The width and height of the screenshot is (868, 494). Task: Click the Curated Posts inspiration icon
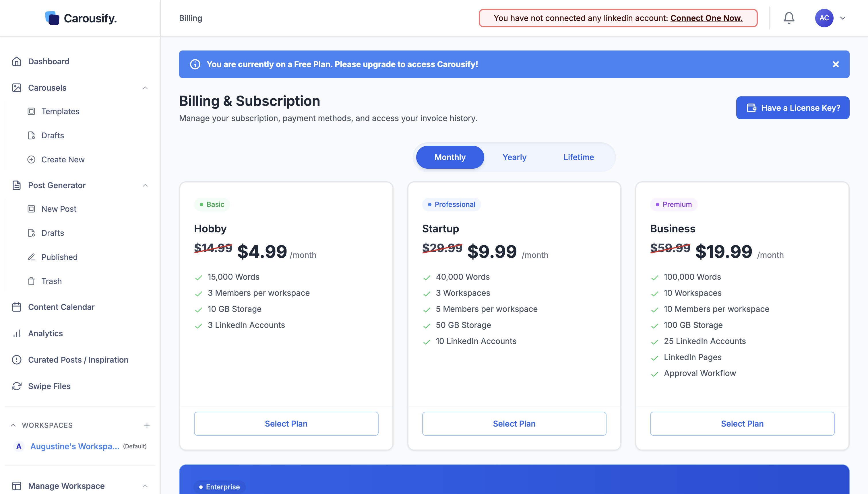(17, 360)
